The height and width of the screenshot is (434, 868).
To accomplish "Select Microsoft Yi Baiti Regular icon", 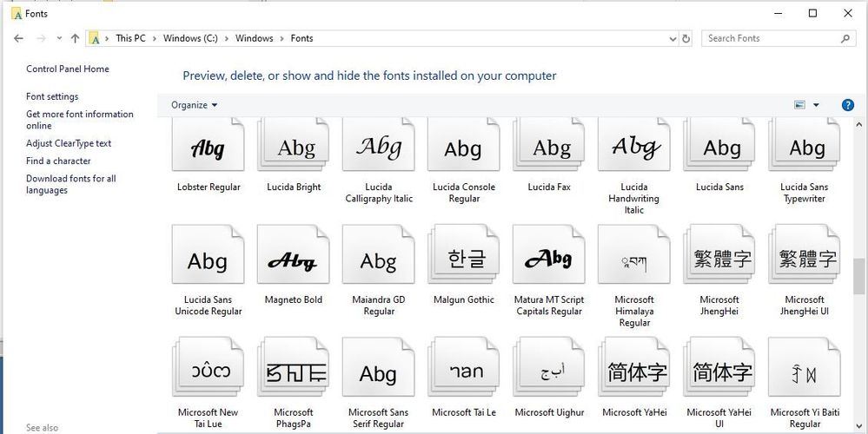I will point(805,367).
